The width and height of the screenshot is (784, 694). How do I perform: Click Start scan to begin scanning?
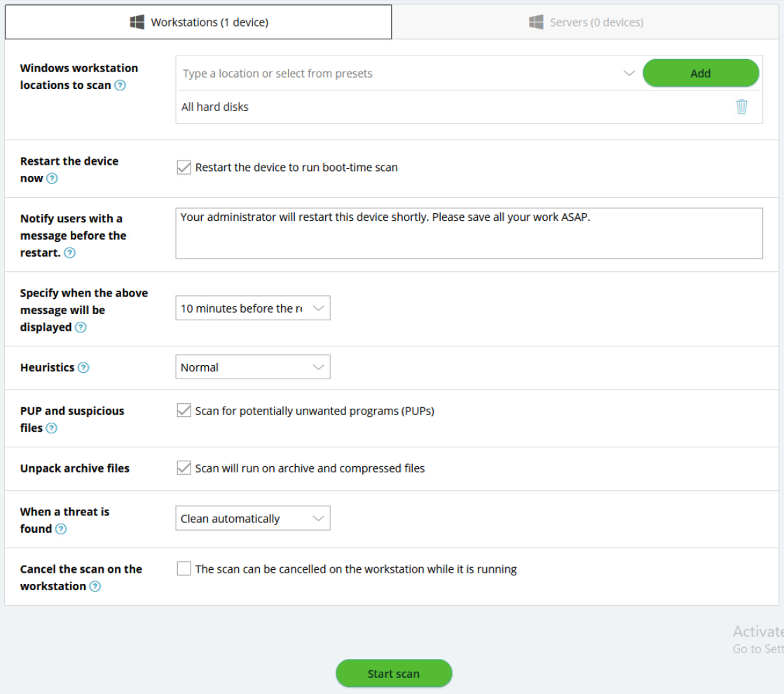coord(393,673)
